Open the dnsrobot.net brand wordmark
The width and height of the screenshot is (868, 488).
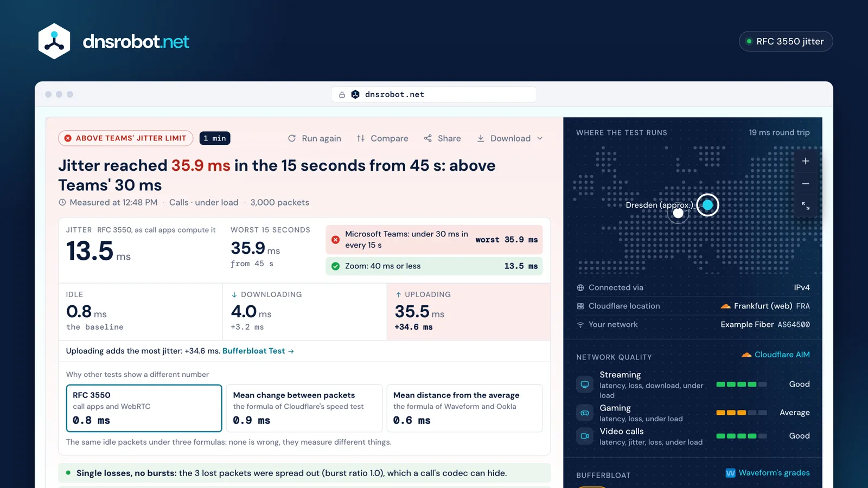pyautogui.click(x=136, y=41)
